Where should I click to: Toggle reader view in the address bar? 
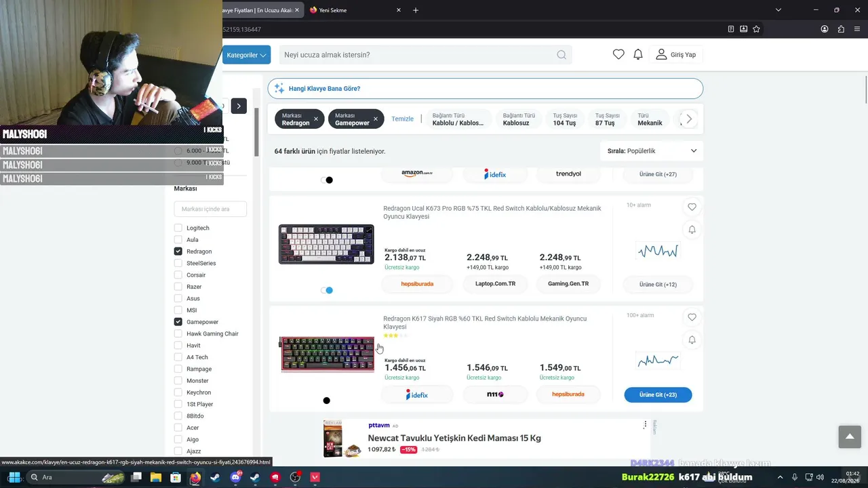click(x=731, y=29)
